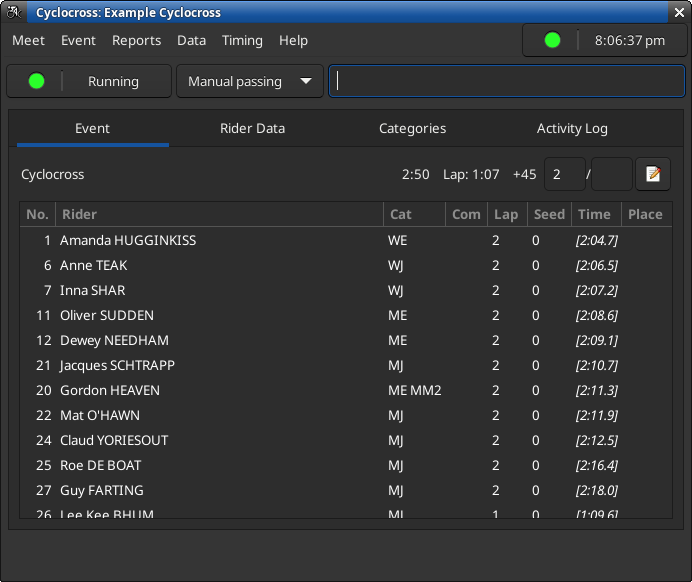Open the Data menu
The height and width of the screenshot is (582, 692).
coord(192,41)
